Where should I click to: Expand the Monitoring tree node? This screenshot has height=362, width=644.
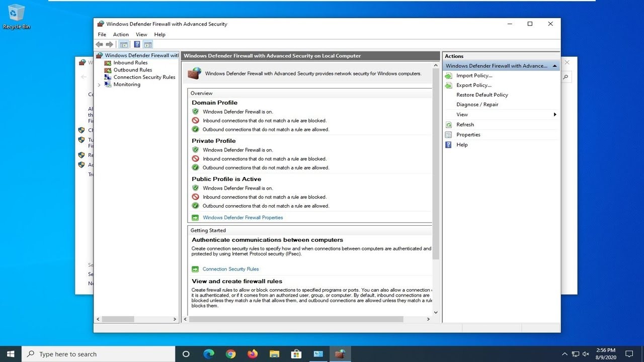point(99,84)
